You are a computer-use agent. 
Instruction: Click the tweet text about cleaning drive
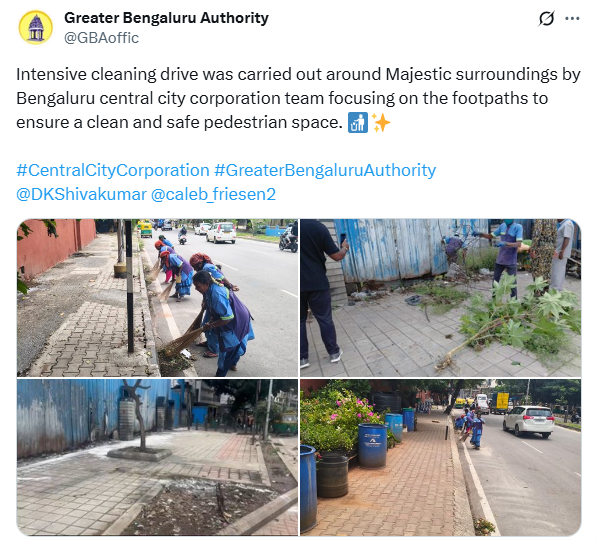[298, 98]
